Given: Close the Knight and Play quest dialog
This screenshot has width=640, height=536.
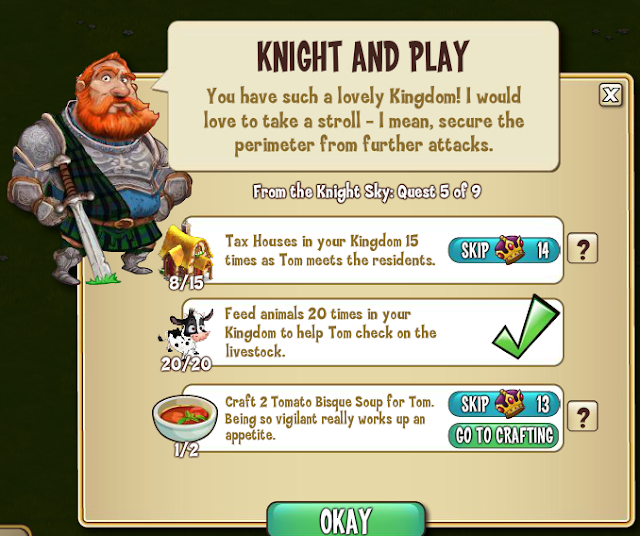Looking at the screenshot, I should click(x=611, y=95).
